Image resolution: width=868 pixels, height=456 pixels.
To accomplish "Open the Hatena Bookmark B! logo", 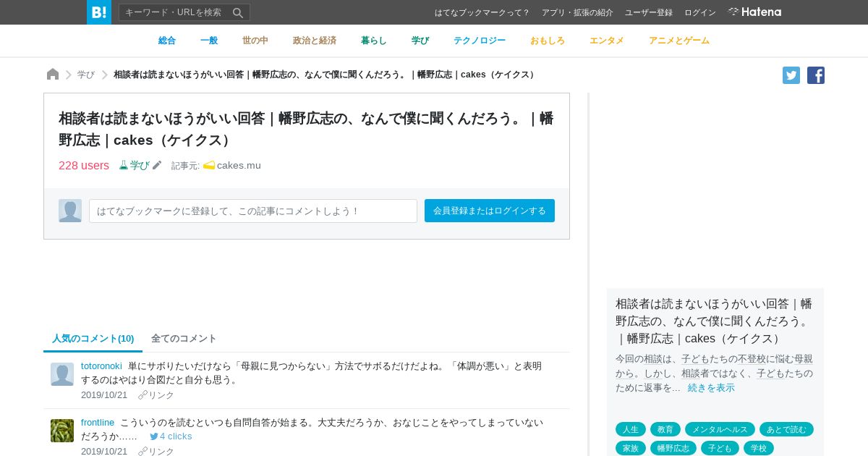I will click(99, 12).
